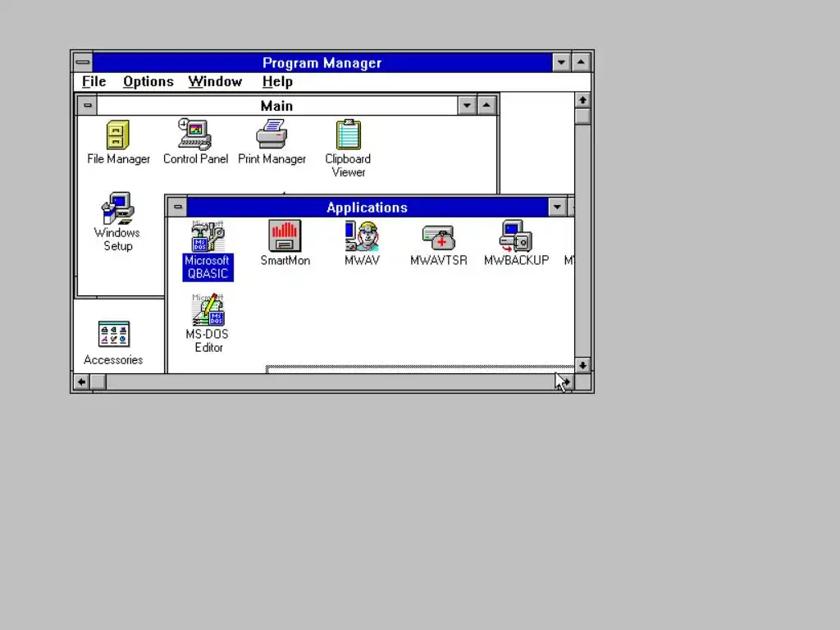The height and width of the screenshot is (630, 840).
Task: Click the vertical scrollbar down arrow
Action: tap(582, 365)
